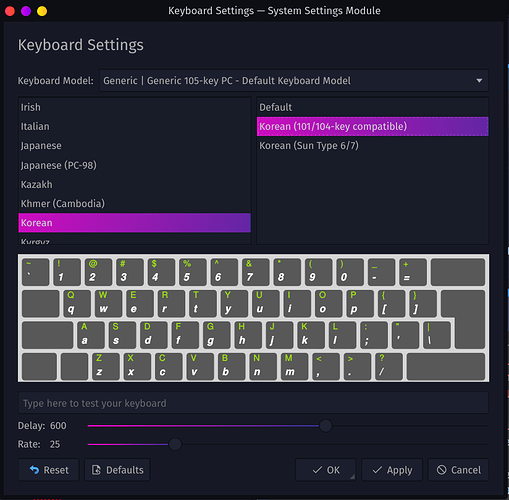
Task: Select Kazakh layout from list
Action: point(134,184)
